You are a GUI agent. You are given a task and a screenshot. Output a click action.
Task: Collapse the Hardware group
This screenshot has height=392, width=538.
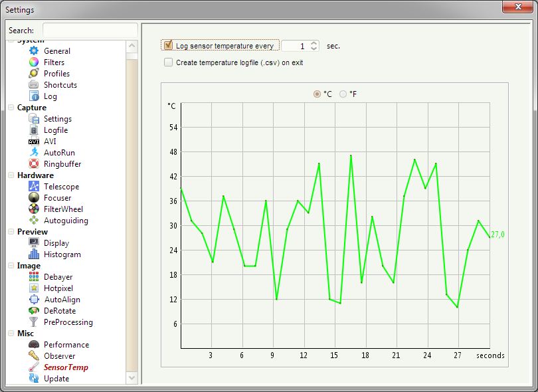[11, 175]
